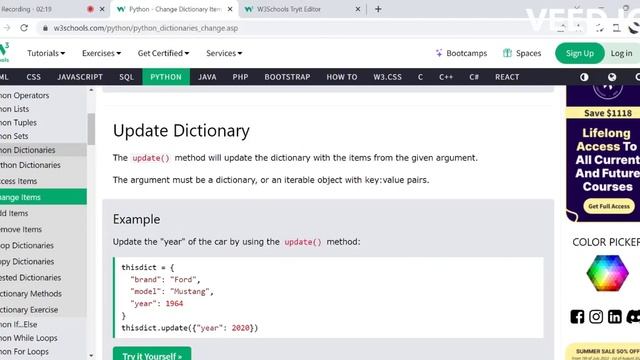640x360 pixels.
Task: Open the HOW TO section tab
Action: click(x=342, y=77)
